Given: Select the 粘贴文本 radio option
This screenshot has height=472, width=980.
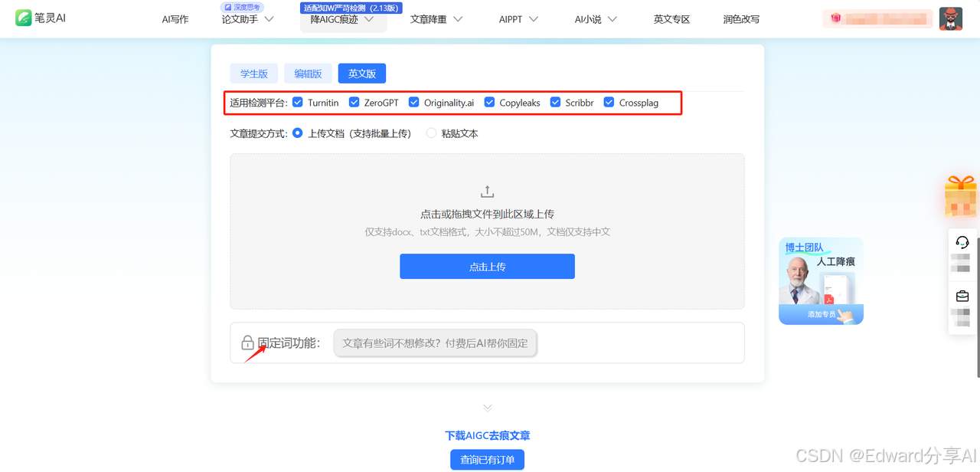Looking at the screenshot, I should 431,133.
